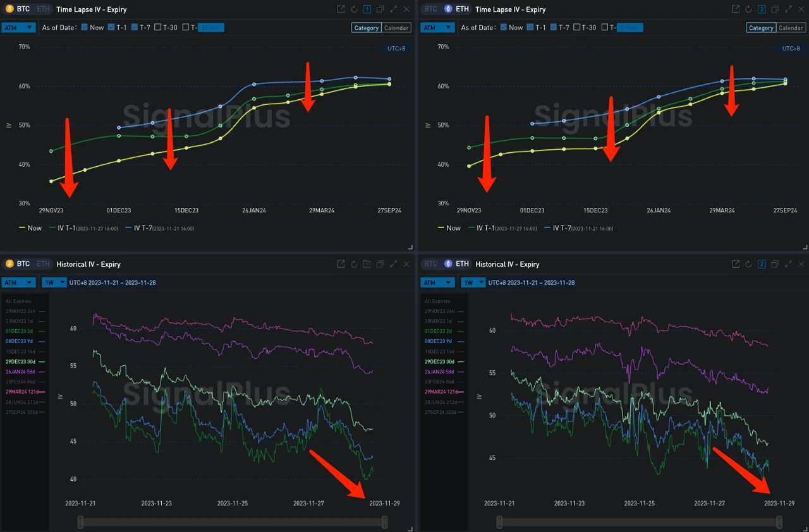Switch to BTC in ETH Historical IV panel
The width and height of the screenshot is (809, 532).
click(430, 264)
